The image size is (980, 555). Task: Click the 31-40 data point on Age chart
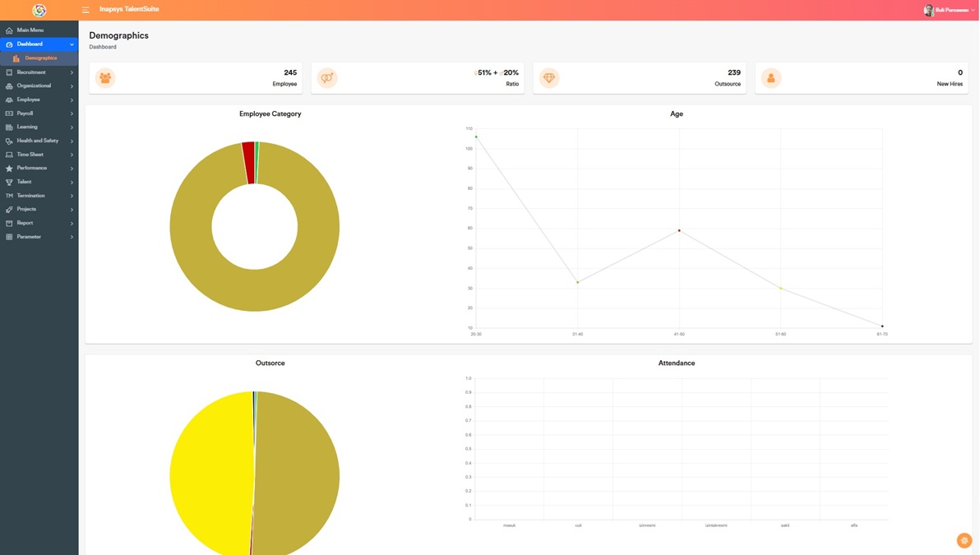tap(577, 283)
